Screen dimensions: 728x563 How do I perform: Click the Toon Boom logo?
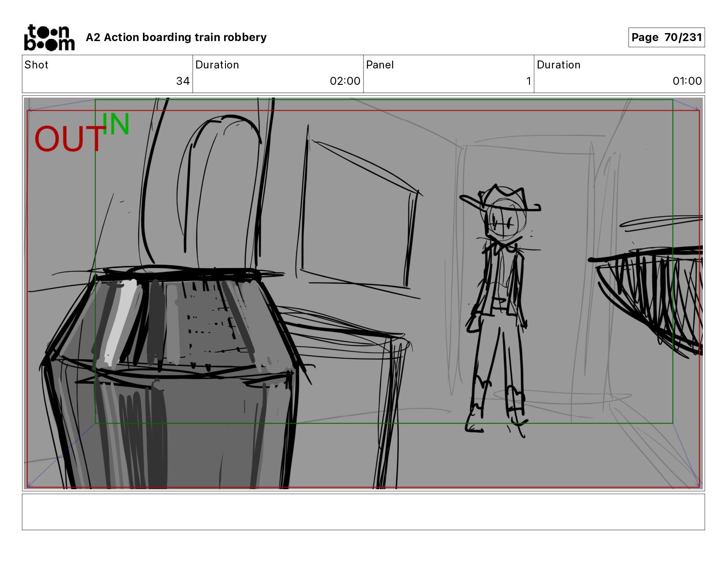[x=49, y=38]
